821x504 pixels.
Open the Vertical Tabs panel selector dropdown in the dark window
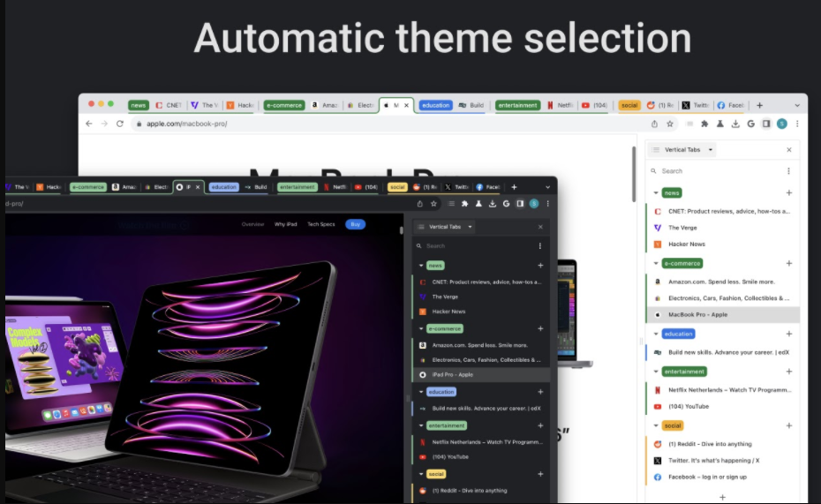click(445, 227)
